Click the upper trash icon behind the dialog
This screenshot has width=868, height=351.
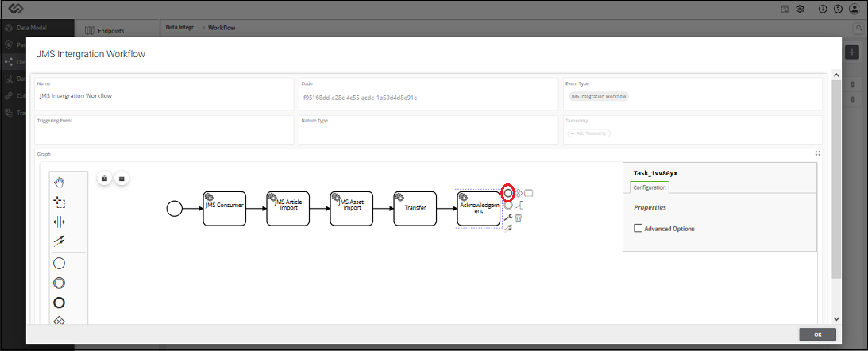(x=852, y=85)
